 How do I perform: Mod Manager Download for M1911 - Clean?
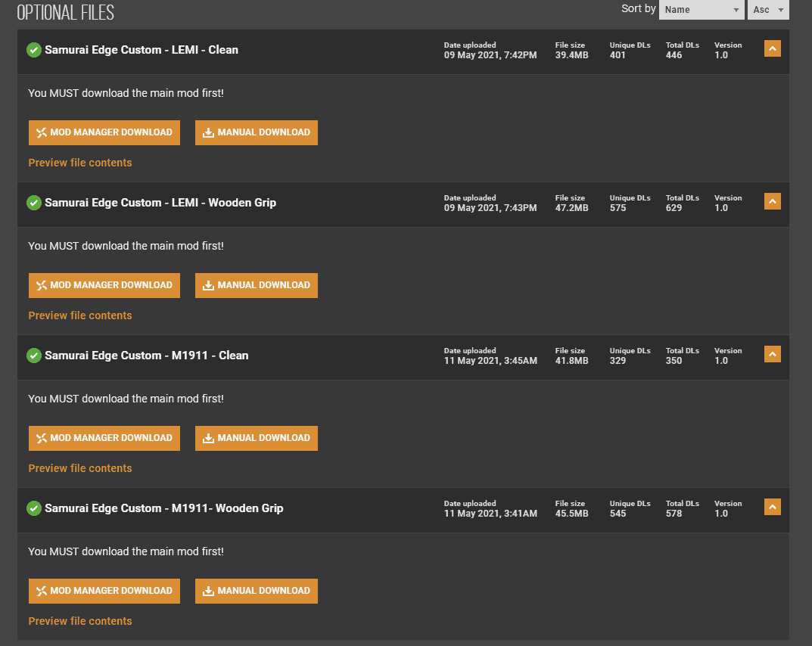point(104,438)
